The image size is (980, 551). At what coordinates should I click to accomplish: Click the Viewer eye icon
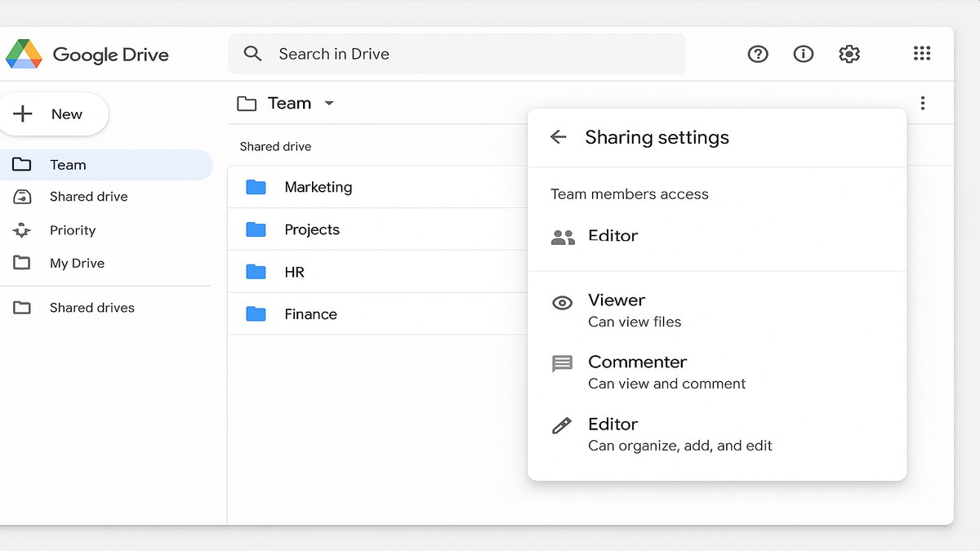pos(562,302)
